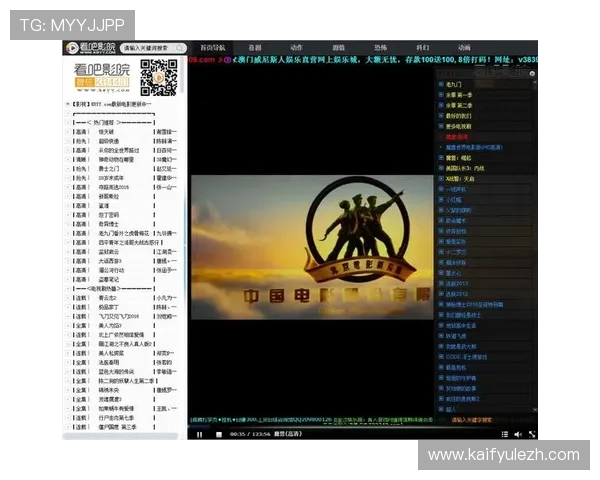Image resolution: width=600 pixels, height=480 pixels.
Task: Open 北上广依然相信爱情 entry
Action: point(121,335)
